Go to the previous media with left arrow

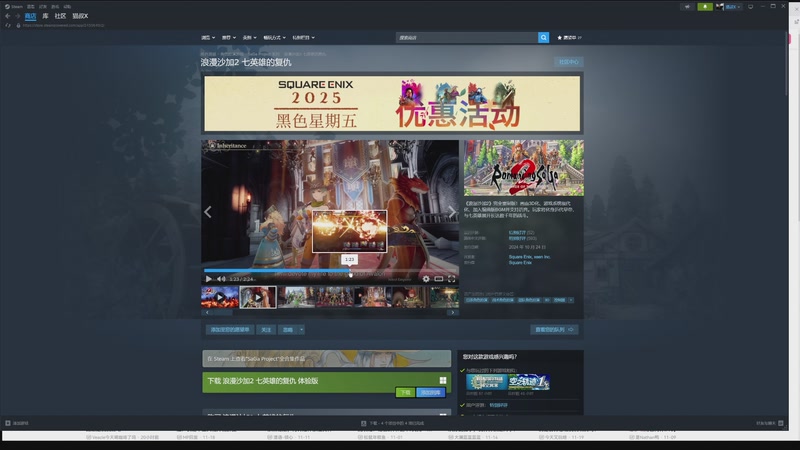click(208, 212)
